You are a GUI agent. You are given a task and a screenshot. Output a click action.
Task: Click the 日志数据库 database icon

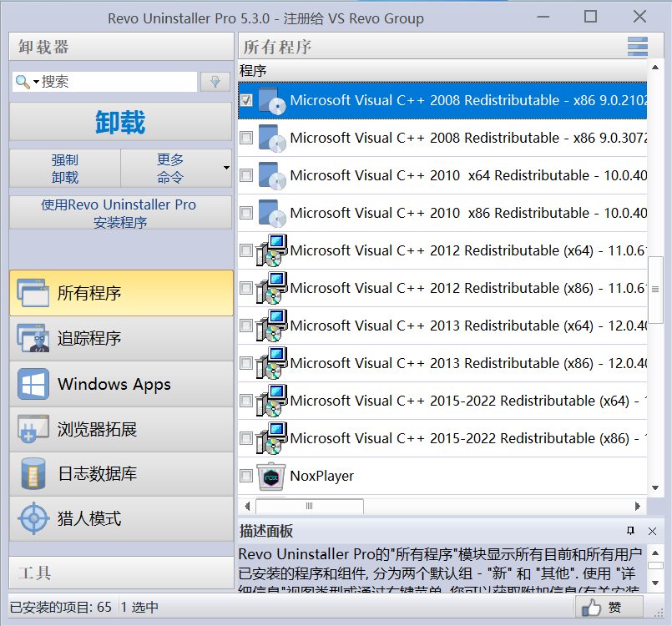(x=33, y=473)
